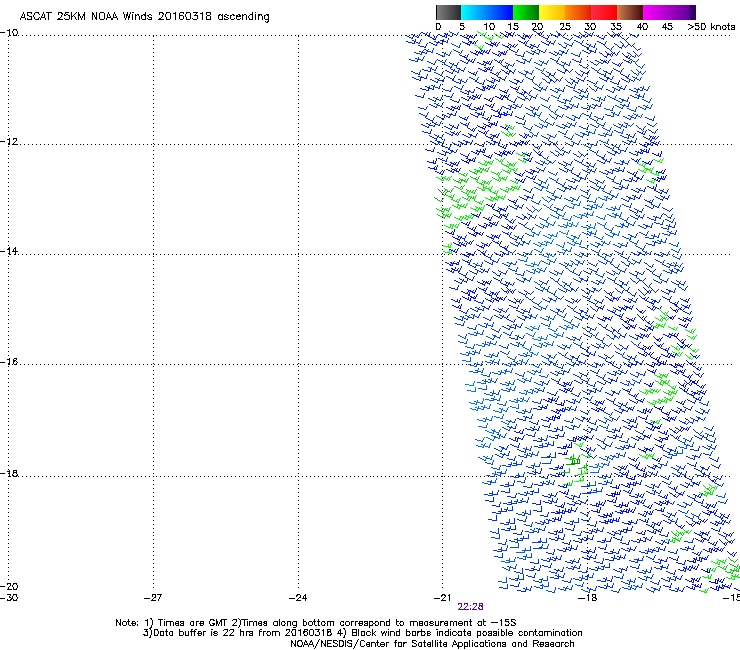Click the cyan-to-blue 5-15 knots color segment
This screenshot has height=650, width=740.
click(x=487, y=12)
